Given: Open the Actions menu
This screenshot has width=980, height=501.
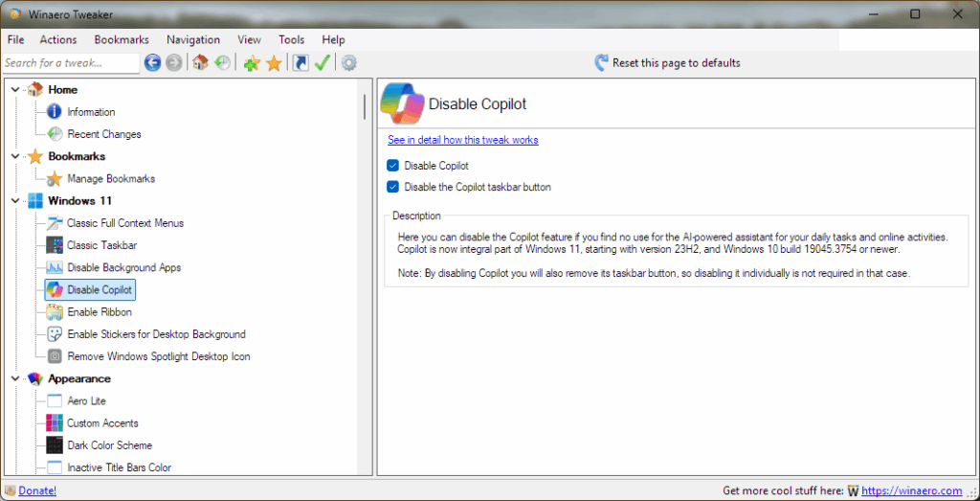Looking at the screenshot, I should [x=58, y=39].
